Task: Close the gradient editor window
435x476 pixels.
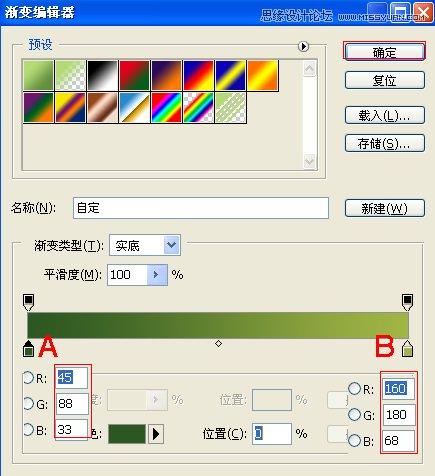Action: 423,13
